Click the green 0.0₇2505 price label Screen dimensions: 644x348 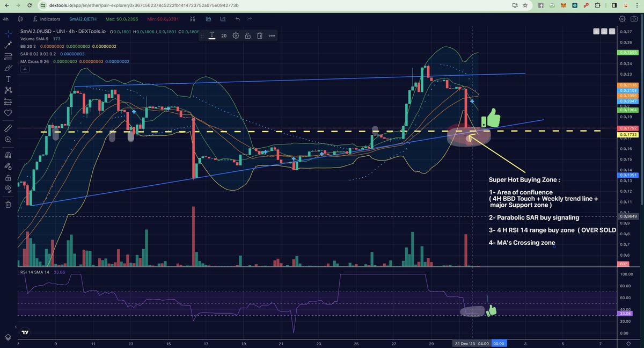click(627, 53)
